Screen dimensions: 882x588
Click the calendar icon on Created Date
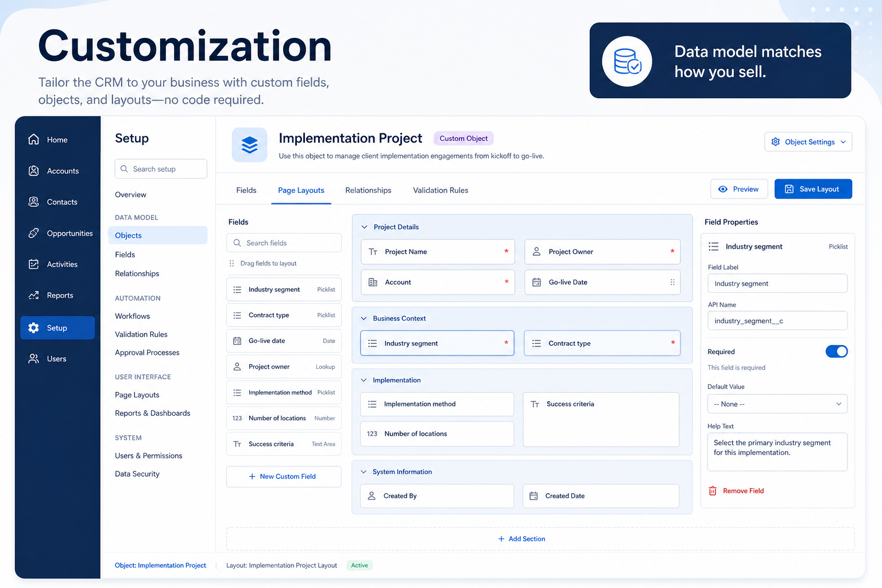(533, 496)
